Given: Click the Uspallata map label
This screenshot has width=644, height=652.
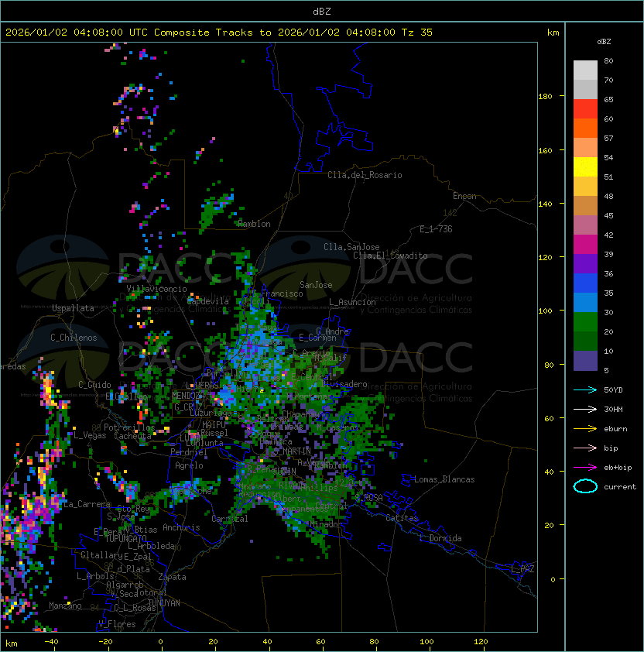Looking at the screenshot, I should point(73,308).
